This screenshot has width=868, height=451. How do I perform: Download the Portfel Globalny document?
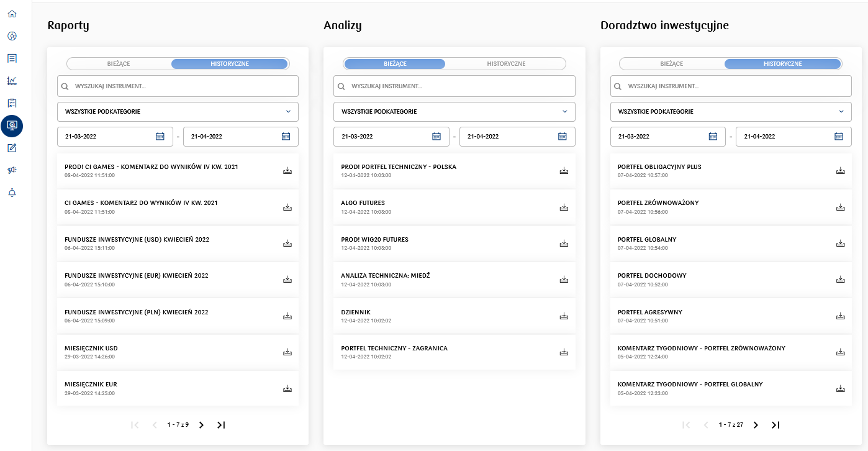(840, 244)
